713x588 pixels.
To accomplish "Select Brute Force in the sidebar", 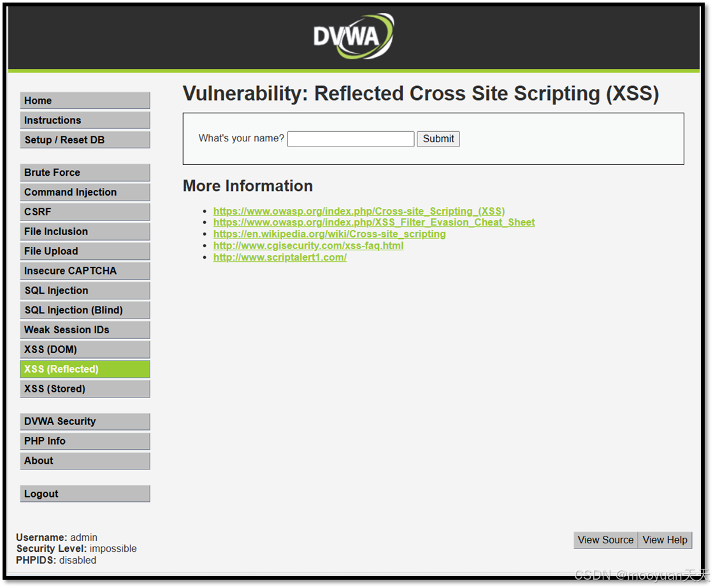I will point(85,173).
